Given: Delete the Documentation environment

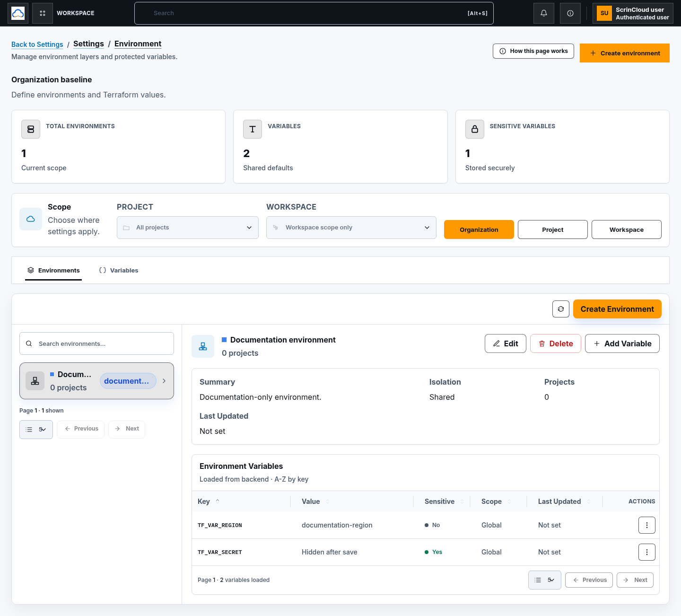Looking at the screenshot, I should tap(556, 343).
